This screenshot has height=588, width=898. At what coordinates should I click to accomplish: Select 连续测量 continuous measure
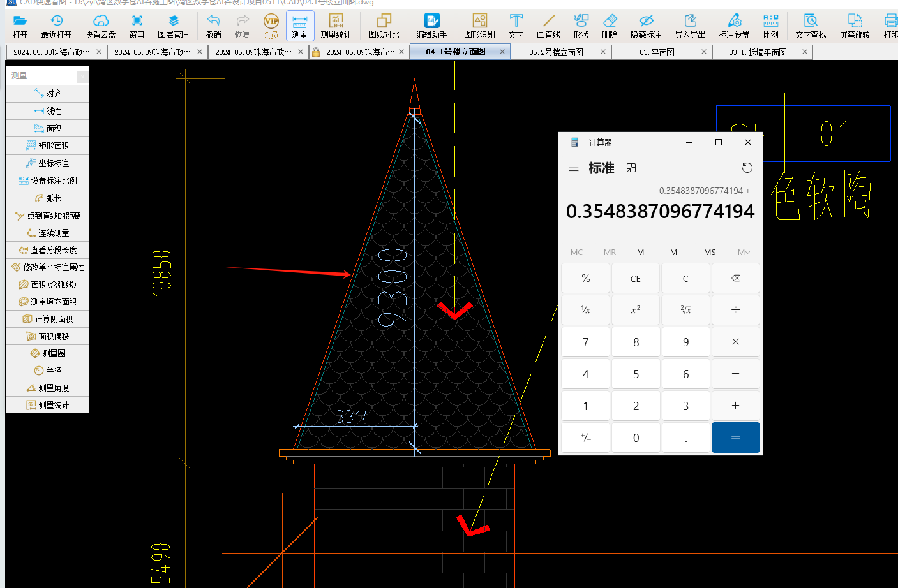coord(48,233)
